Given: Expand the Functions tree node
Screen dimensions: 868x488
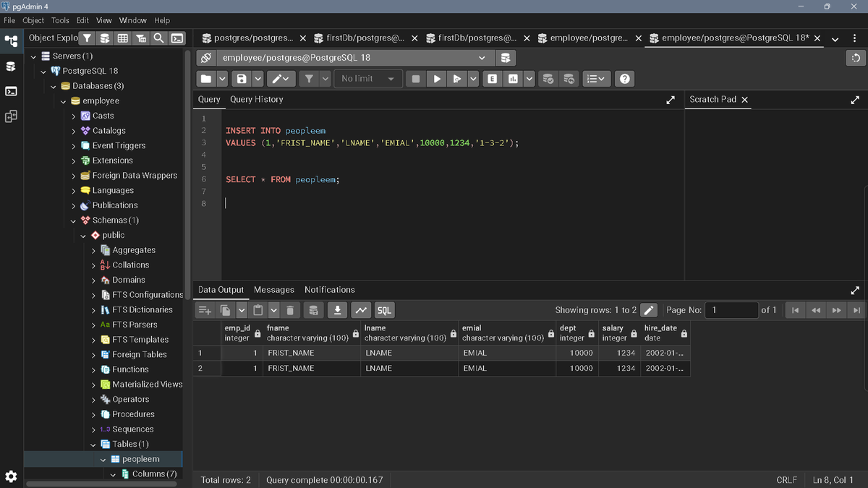Looking at the screenshot, I should click(94, 369).
